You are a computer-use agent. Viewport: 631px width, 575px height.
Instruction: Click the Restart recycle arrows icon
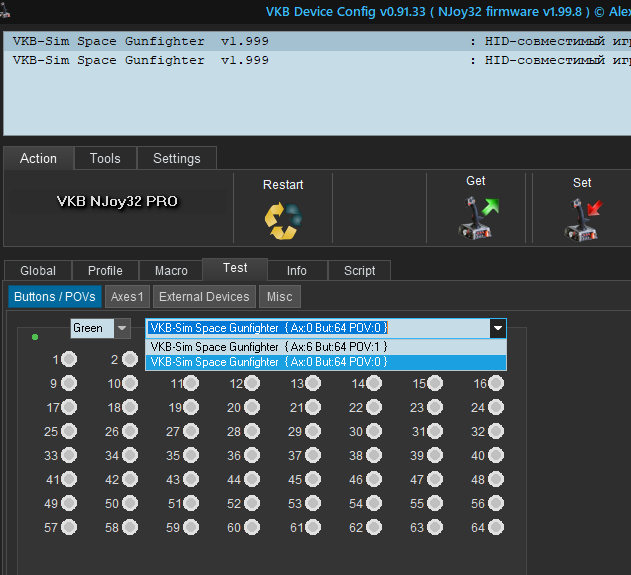[x=283, y=221]
